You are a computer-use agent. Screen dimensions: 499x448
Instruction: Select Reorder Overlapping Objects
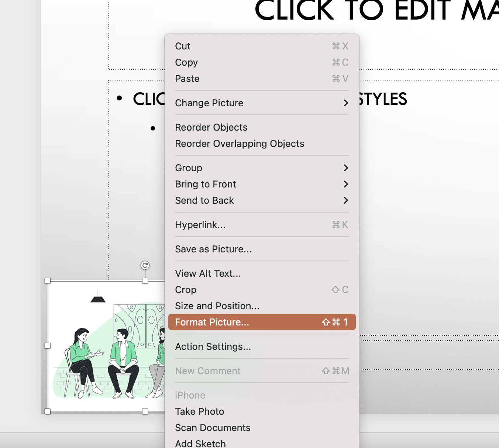coord(240,144)
